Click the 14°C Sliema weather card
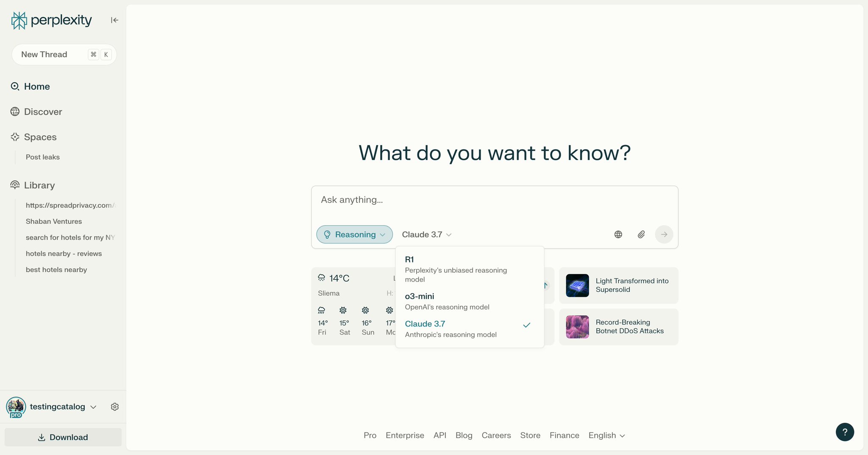The height and width of the screenshot is (455, 868). [x=353, y=306]
